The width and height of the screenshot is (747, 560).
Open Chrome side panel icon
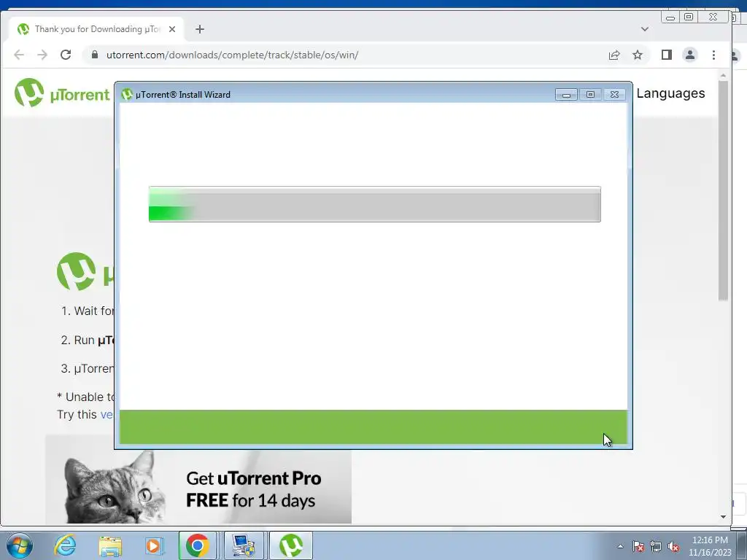pyautogui.click(x=667, y=55)
